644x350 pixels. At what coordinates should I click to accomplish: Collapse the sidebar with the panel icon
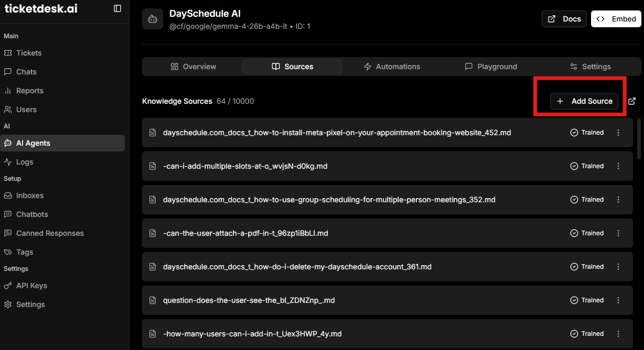(117, 8)
